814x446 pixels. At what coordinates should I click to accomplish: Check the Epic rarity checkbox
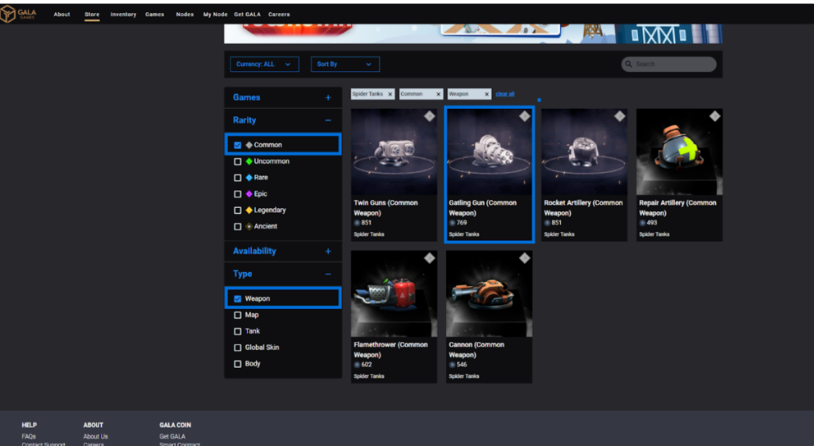tap(237, 194)
